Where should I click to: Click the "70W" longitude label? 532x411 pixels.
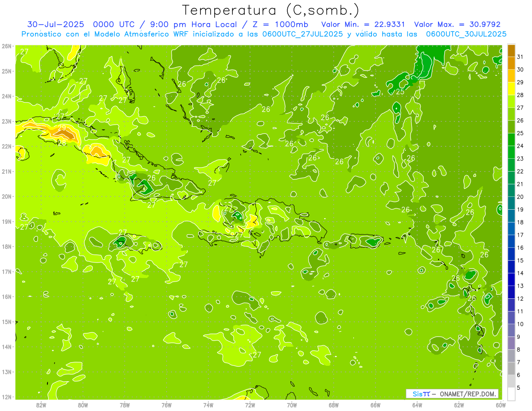coord(292,405)
